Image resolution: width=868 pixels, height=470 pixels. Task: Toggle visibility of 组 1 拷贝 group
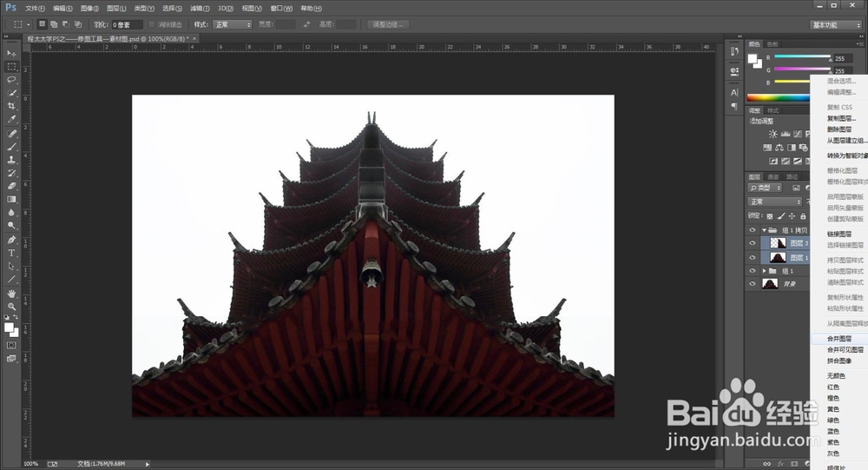[753, 231]
